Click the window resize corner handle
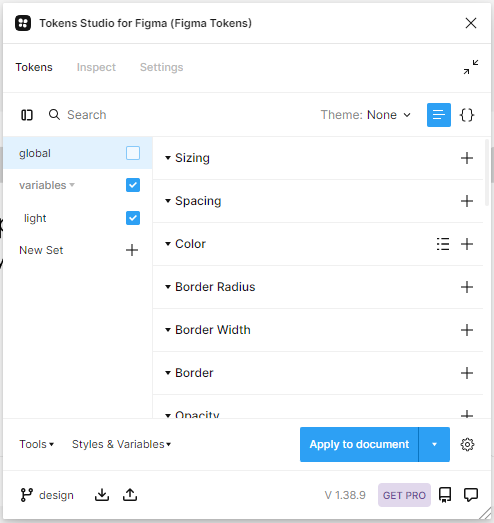This screenshot has width=494, height=523. click(486, 514)
